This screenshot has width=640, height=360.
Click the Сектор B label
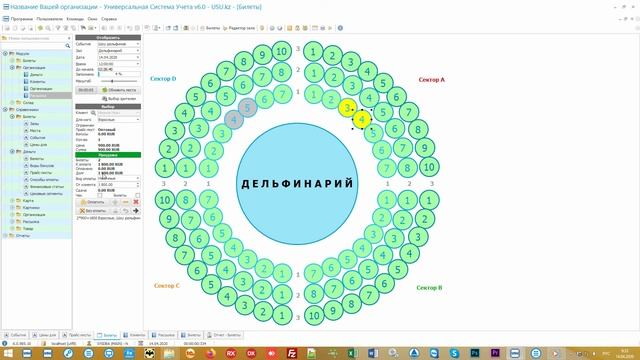pyautogui.click(x=429, y=288)
